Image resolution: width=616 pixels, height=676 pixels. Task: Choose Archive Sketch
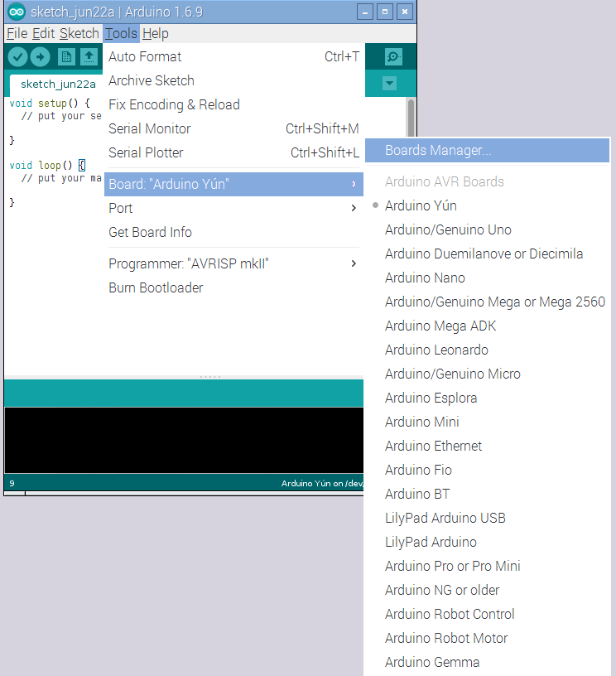point(233,80)
